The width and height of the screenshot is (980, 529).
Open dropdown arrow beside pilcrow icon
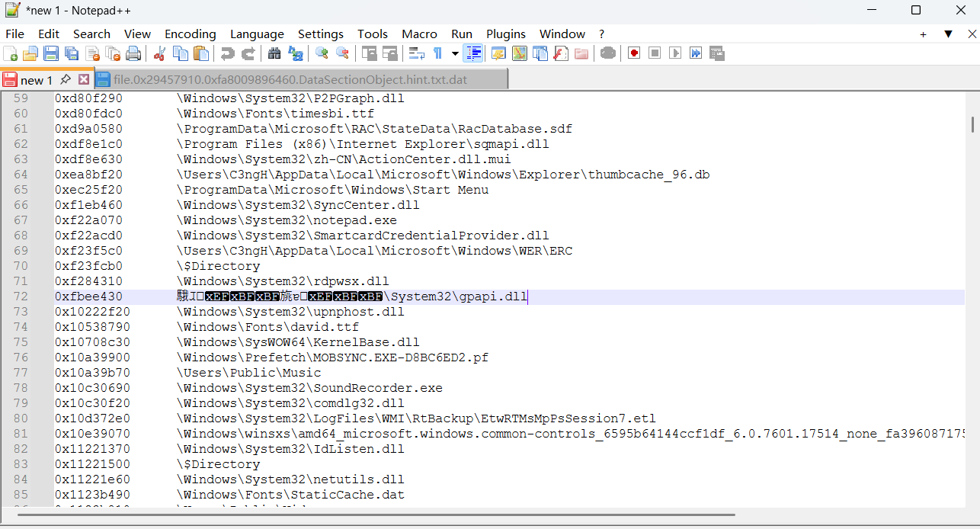455,53
